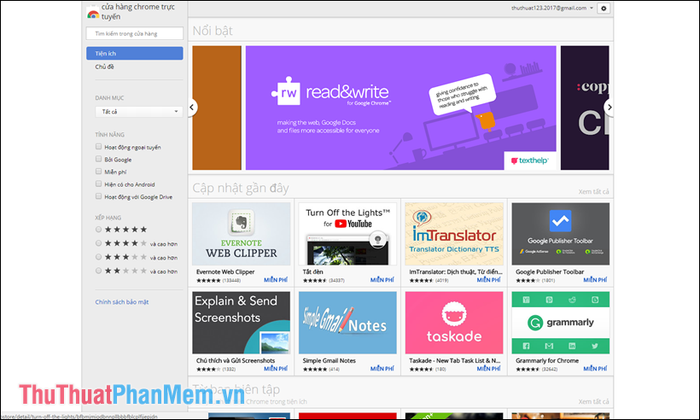Click MIỄN PHÍ on Tắt đèn
This screenshot has width=700, height=420.
(x=382, y=280)
